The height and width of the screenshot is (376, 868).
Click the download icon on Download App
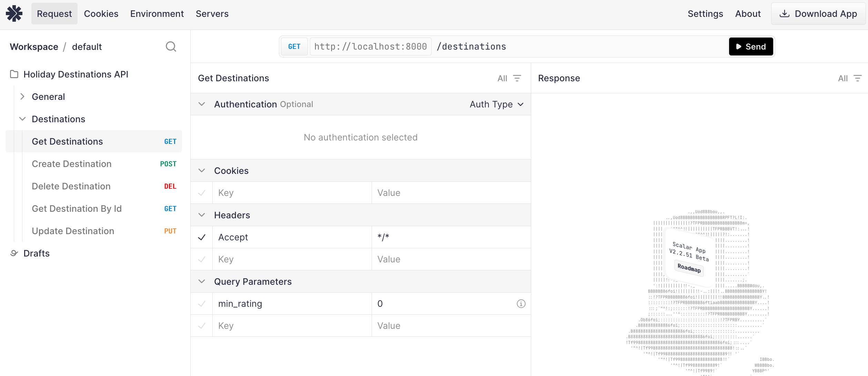click(785, 13)
